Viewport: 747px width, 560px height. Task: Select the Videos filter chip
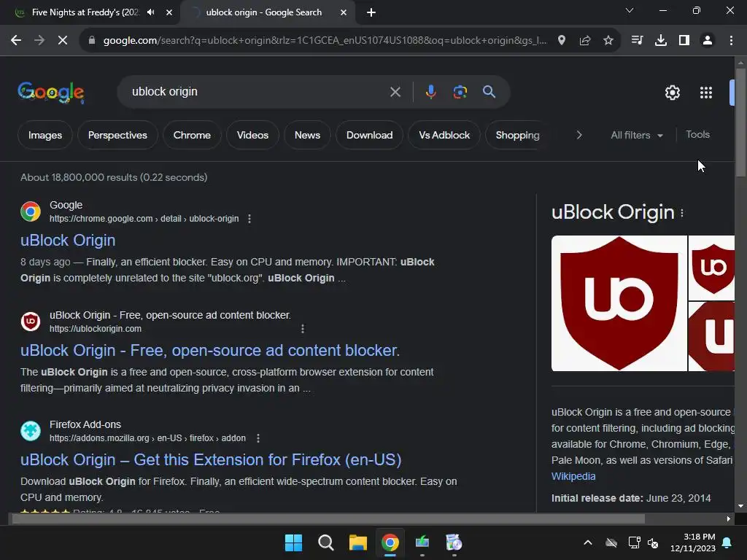tap(252, 135)
